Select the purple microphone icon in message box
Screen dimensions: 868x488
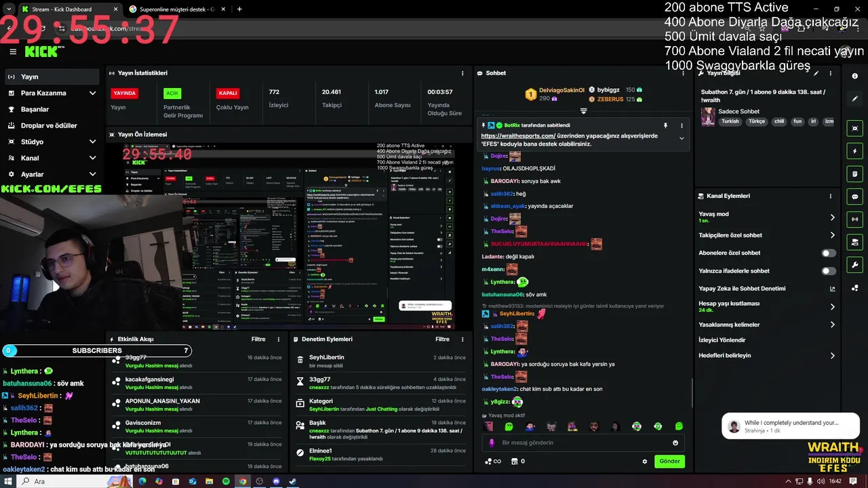pyautogui.click(x=492, y=443)
